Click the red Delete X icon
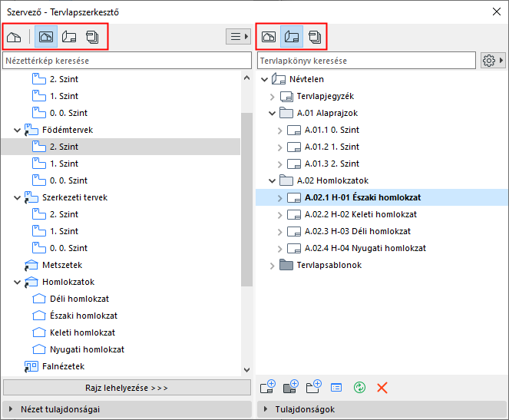 382,388
